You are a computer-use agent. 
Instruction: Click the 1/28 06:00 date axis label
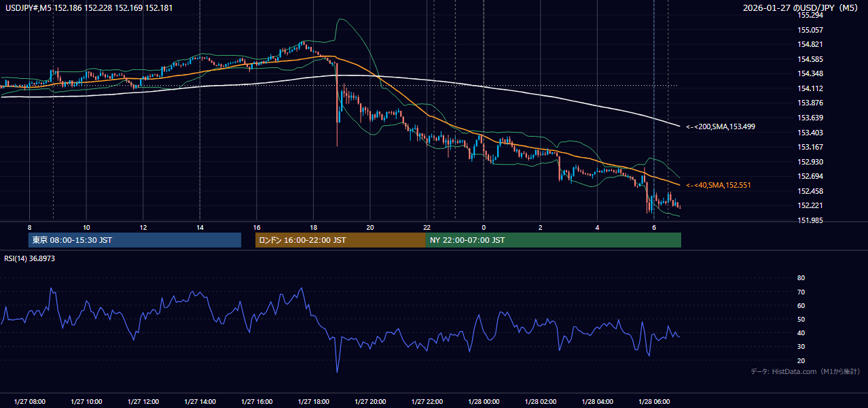tap(654, 401)
